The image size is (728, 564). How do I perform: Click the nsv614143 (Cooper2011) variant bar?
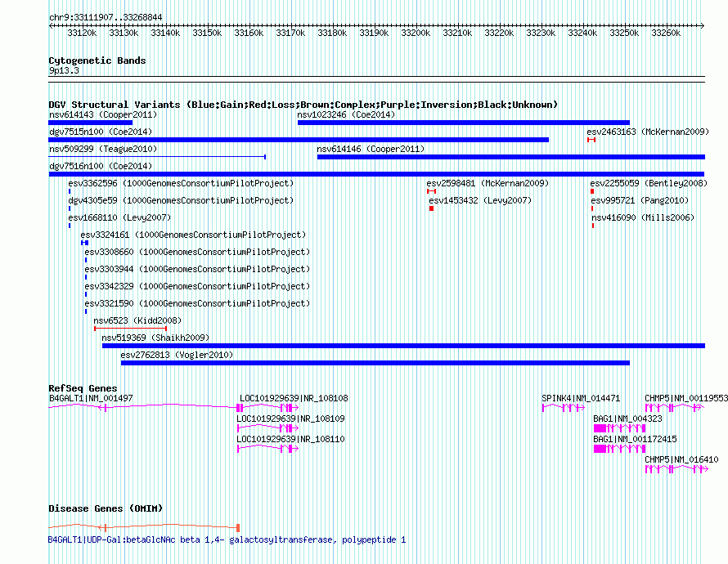click(91, 123)
